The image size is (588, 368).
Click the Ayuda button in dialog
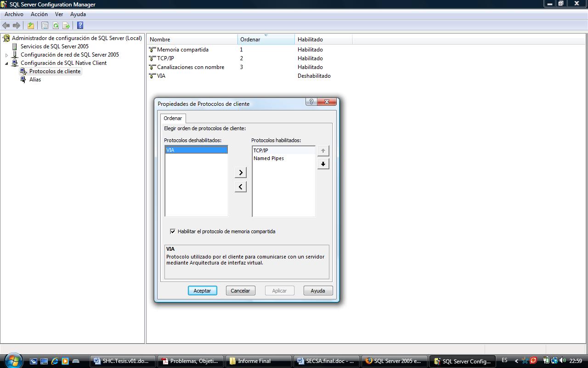pyautogui.click(x=318, y=291)
